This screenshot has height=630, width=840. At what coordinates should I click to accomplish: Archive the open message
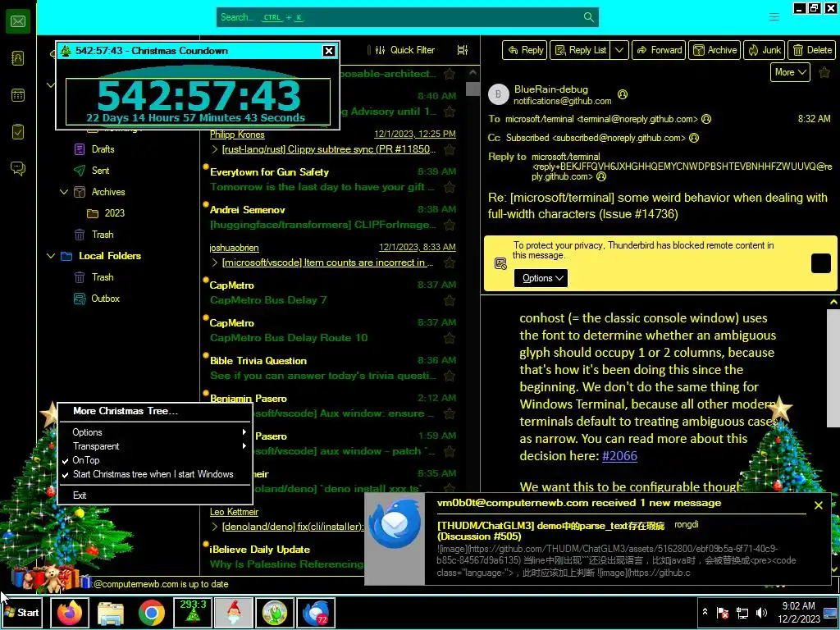pos(714,50)
